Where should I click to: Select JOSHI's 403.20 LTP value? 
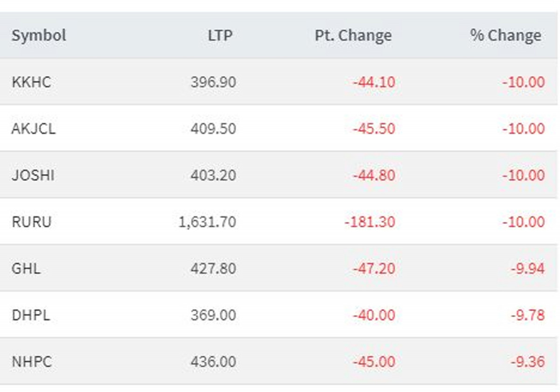[x=213, y=175]
